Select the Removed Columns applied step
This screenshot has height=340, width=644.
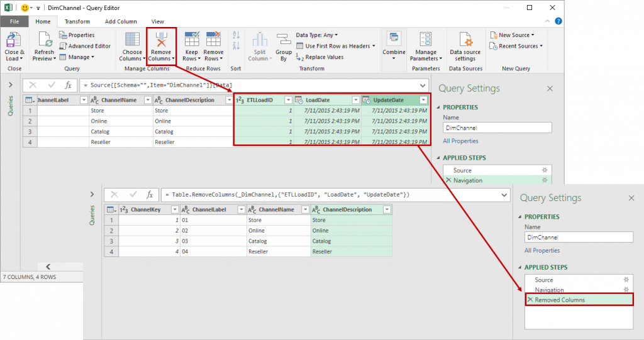pos(560,300)
